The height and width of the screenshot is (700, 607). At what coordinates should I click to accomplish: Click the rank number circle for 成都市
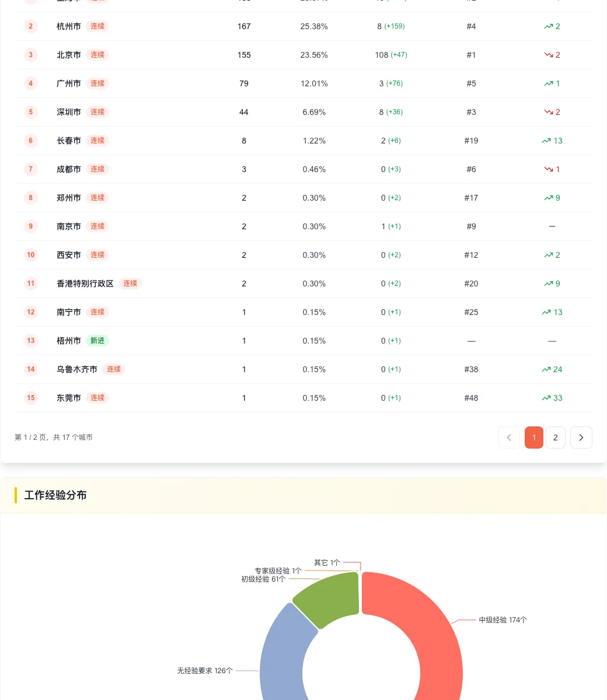point(30,169)
